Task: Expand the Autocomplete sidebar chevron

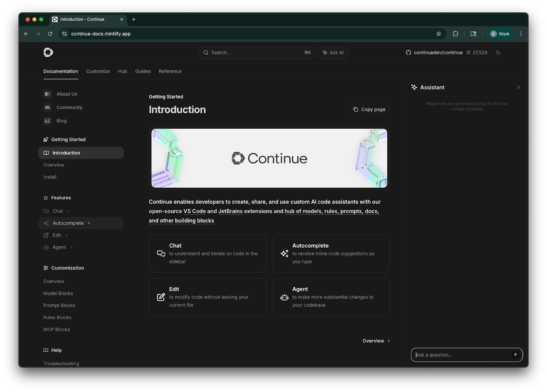Action: coord(89,223)
